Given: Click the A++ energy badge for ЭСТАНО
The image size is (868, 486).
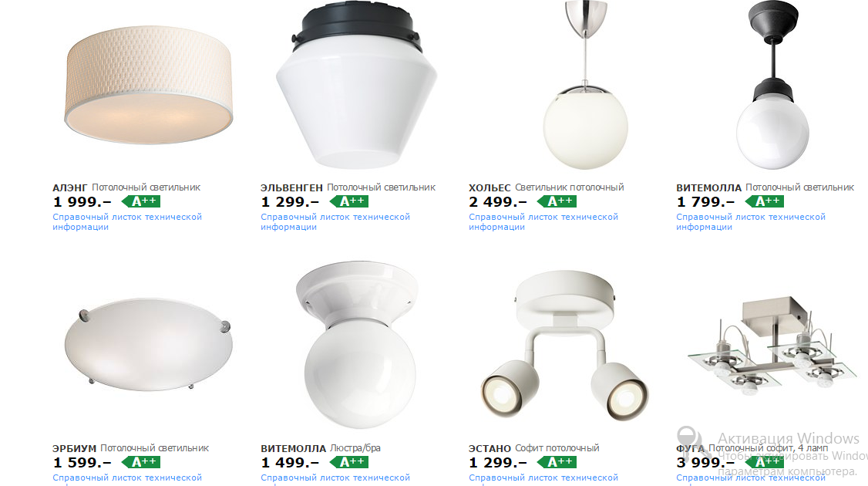Looking at the screenshot, I should (x=557, y=462).
